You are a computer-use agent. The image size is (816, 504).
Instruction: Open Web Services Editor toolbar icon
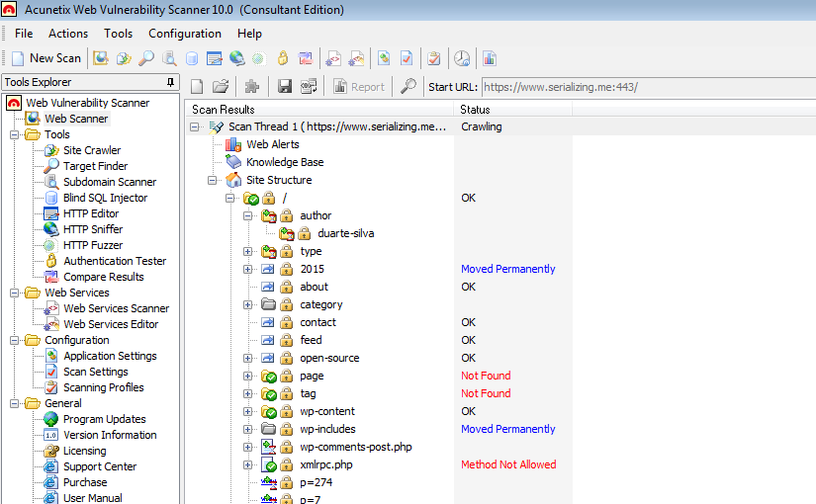[356, 58]
